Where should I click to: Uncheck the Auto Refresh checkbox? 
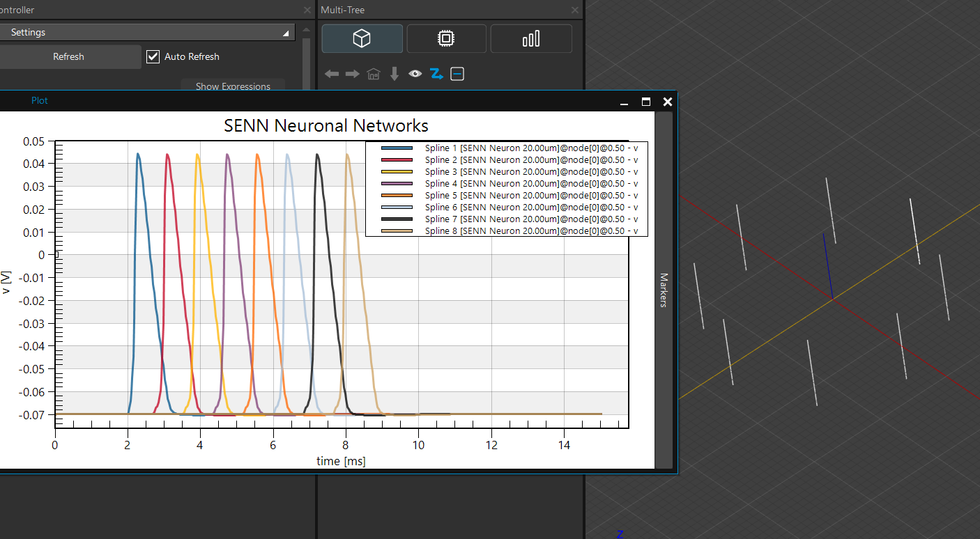pos(153,56)
